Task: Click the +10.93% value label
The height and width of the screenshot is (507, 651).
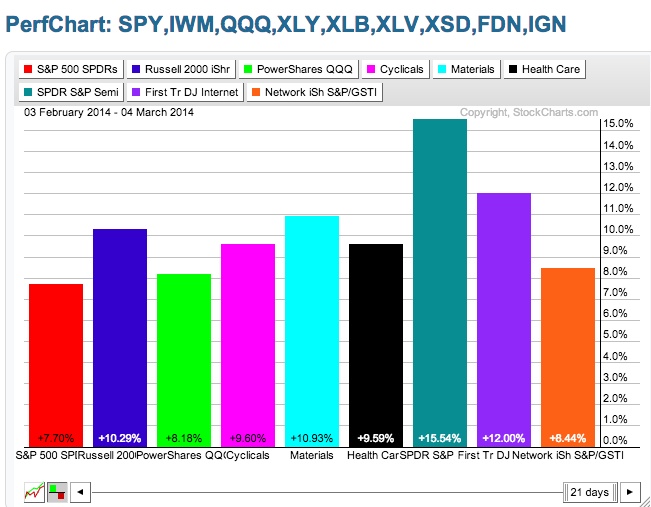Action: pos(312,438)
